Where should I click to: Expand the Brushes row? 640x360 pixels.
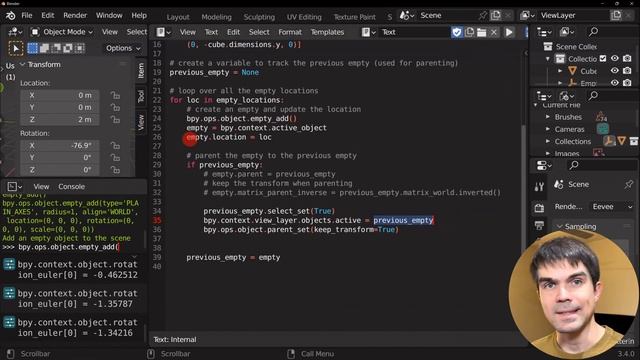[548, 117]
